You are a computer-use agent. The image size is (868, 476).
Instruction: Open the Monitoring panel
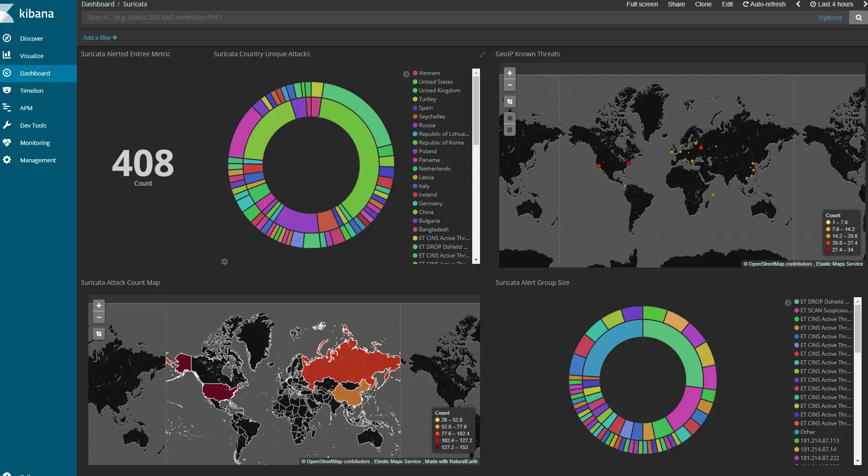[34, 143]
